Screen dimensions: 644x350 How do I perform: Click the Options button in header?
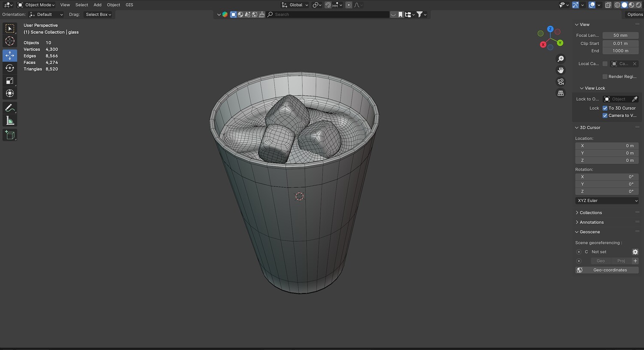[635, 15]
